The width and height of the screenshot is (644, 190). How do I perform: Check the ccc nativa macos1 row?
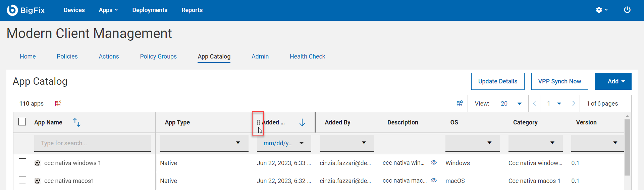click(22, 180)
